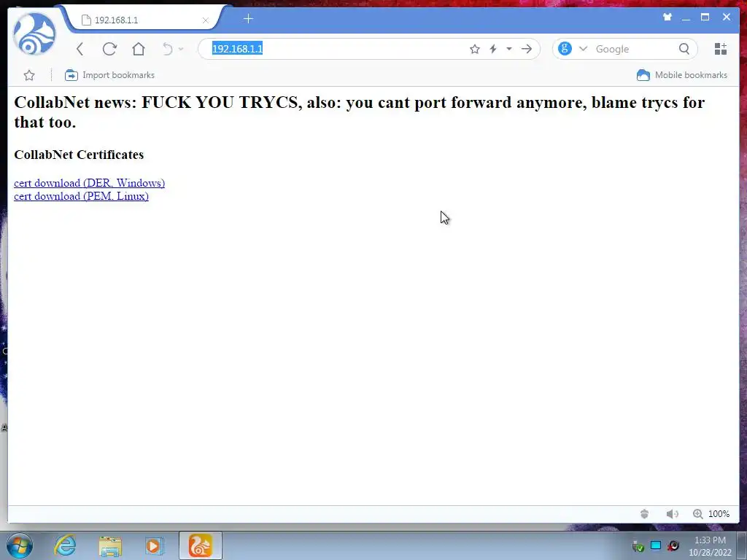Open a new tab with plus button
This screenshot has height=560, width=747.
pos(248,19)
